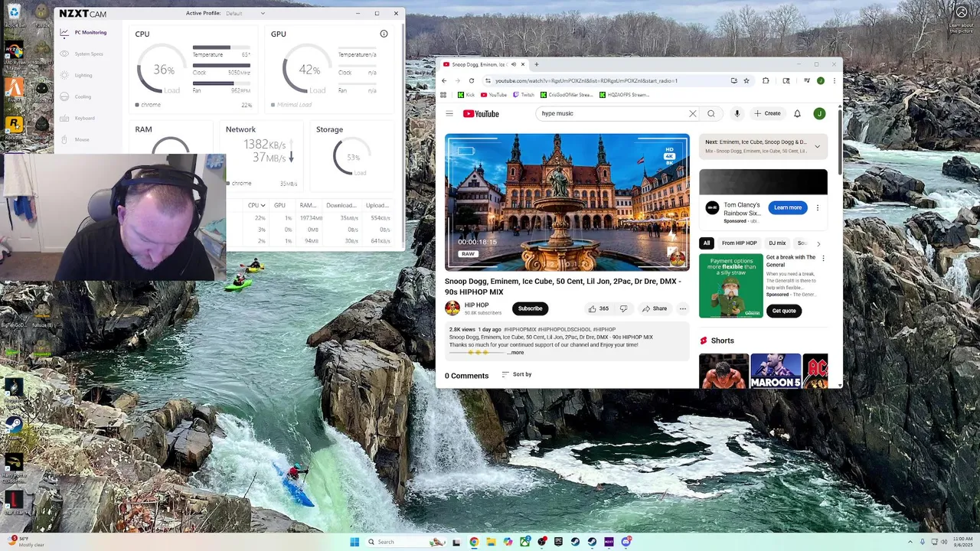Click the Download column header
Image resolution: width=980 pixels, height=551 pixels.
tap(341, 205)
